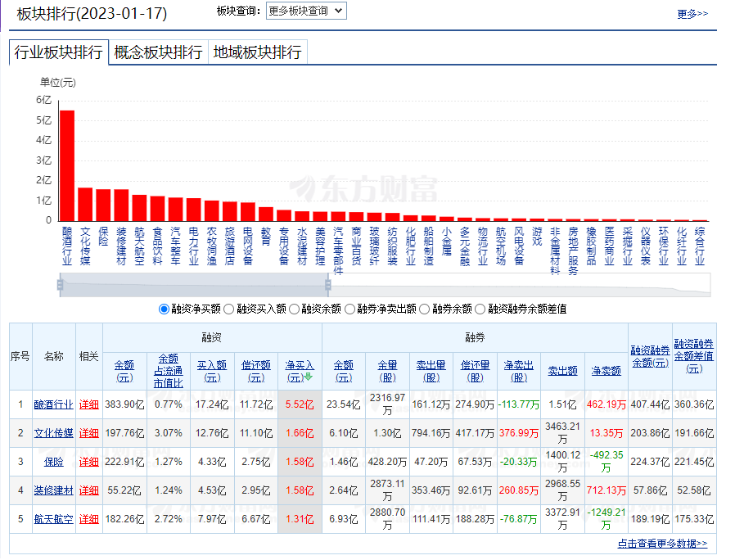Select the 融资买入额 radio button
This screenshot has width=735, height=560.
[228, 309]
